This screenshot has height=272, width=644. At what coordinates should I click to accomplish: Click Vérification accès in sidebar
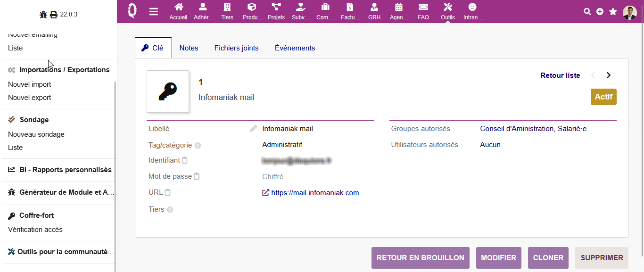35,230
